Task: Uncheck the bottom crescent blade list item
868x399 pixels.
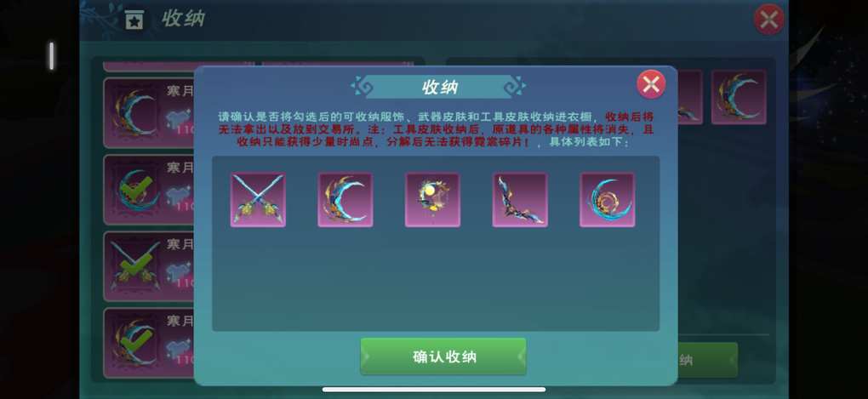Action: point(134,343)
